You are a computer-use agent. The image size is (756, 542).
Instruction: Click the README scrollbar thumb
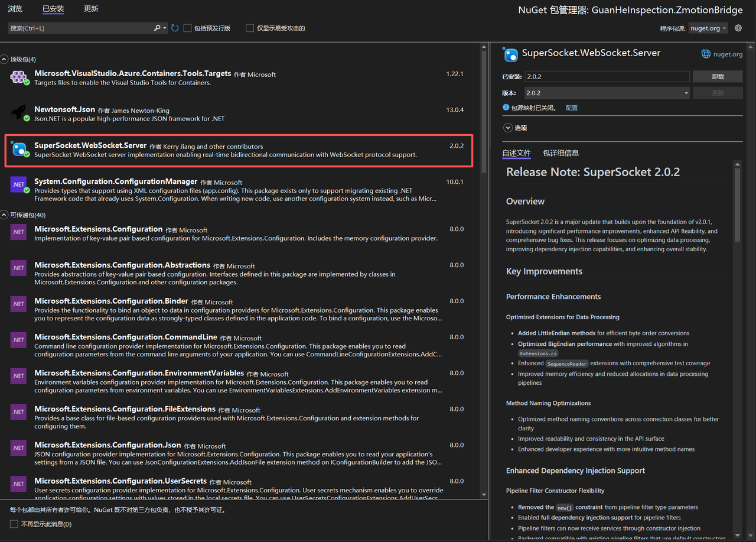click(x=737, y=205)
